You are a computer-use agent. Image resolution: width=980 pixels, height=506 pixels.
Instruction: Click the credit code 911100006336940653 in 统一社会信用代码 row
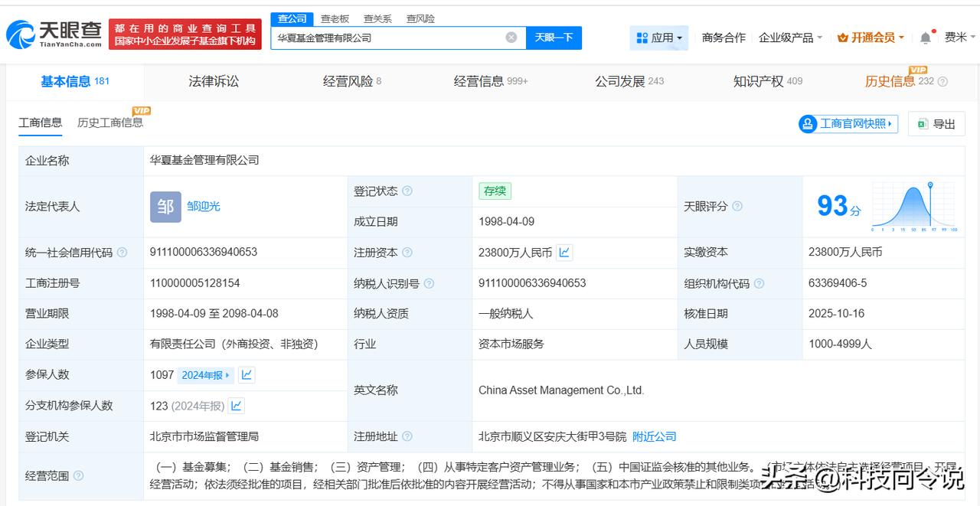(x=204, y=252)
